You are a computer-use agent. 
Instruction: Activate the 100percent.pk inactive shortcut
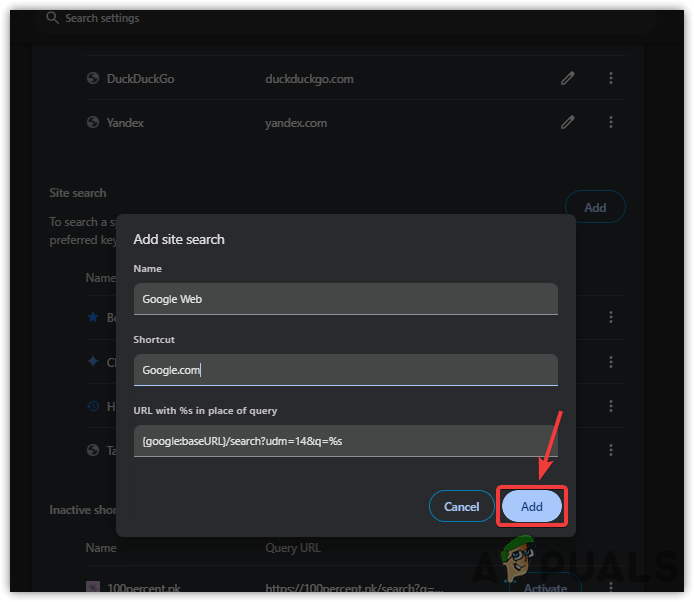tap(545, 588)
